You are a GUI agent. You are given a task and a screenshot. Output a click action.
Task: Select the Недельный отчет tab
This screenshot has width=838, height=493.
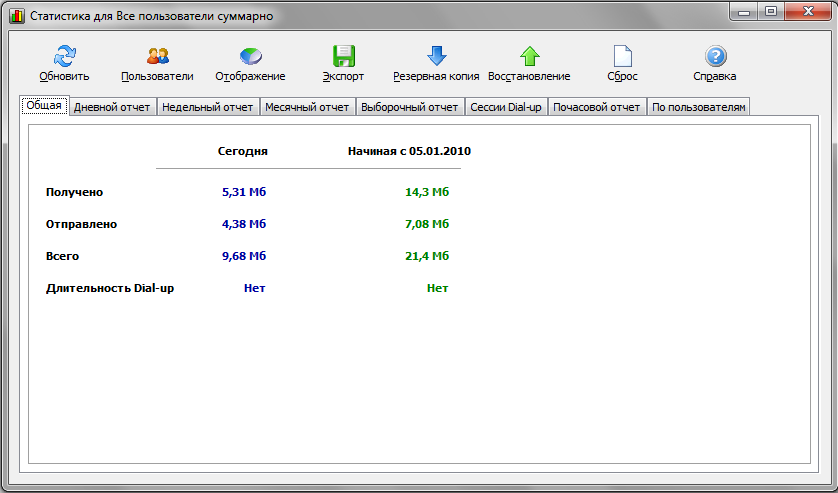(x=208, y=107)
